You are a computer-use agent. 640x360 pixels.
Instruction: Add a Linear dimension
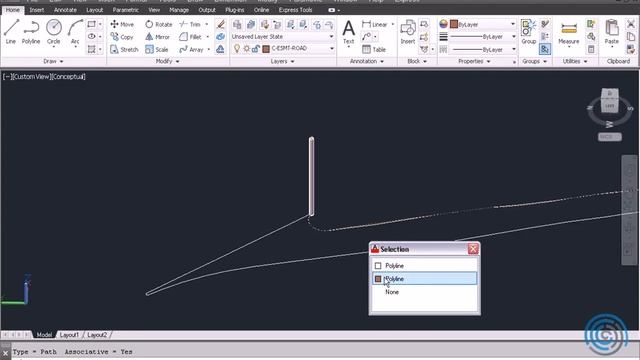point(375,24)
